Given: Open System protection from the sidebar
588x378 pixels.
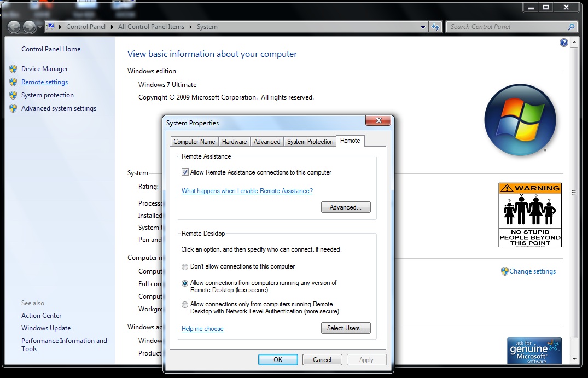Looking at the screenshot, I should [x=48, y=95].
